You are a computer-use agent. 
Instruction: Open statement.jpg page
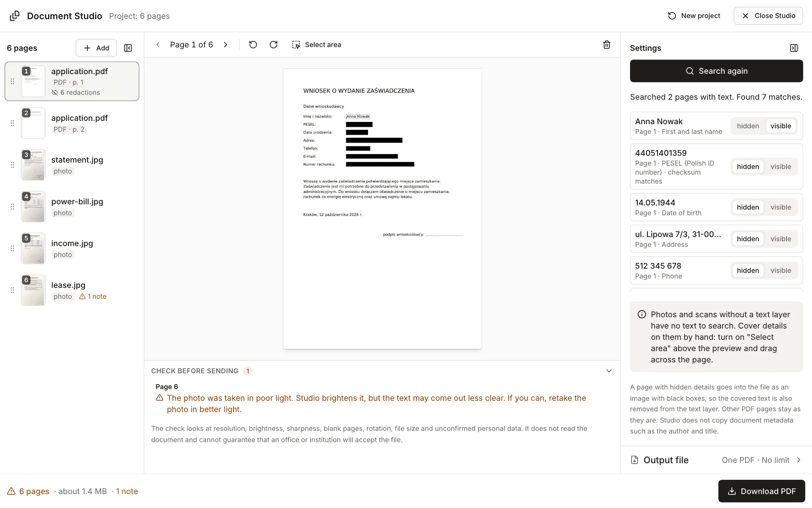72,165
